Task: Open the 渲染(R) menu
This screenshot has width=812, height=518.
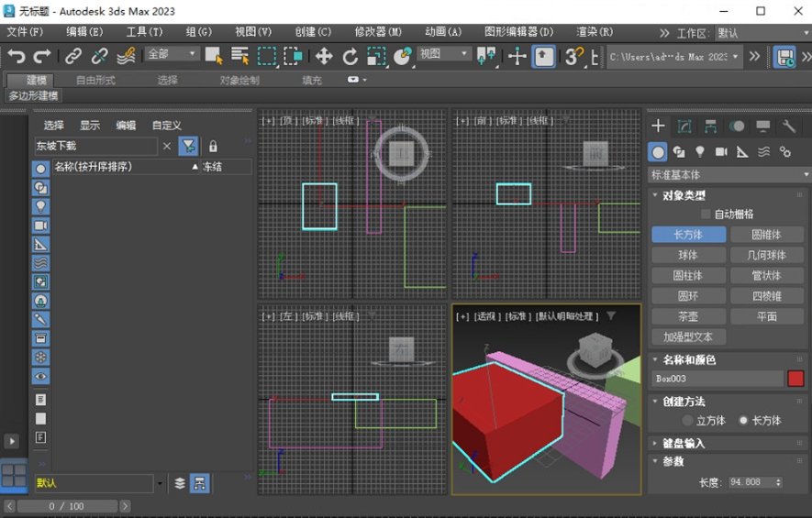Action: pyautogui.click(x=595, y=32)
